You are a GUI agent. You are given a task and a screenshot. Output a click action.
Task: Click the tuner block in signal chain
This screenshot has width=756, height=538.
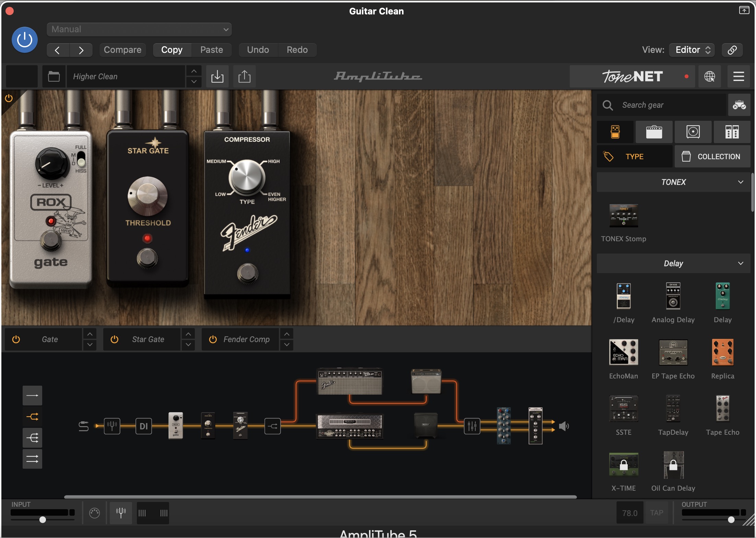(112, 426)
